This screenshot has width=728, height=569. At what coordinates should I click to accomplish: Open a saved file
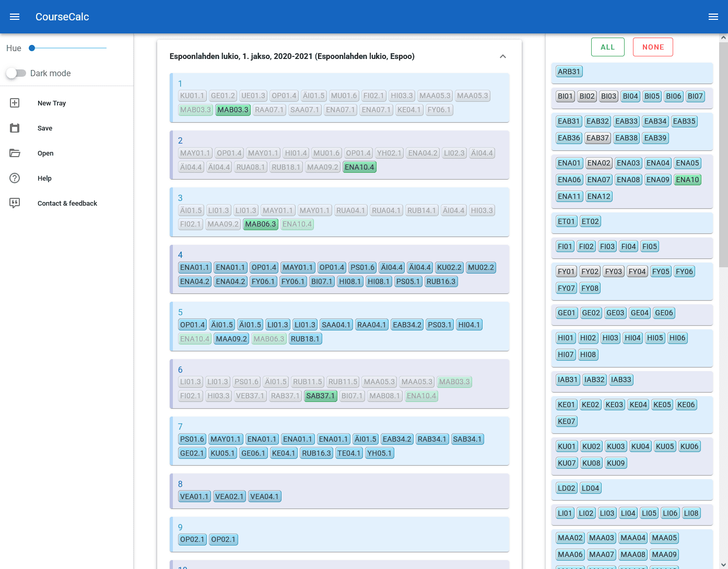coord(45,153)
